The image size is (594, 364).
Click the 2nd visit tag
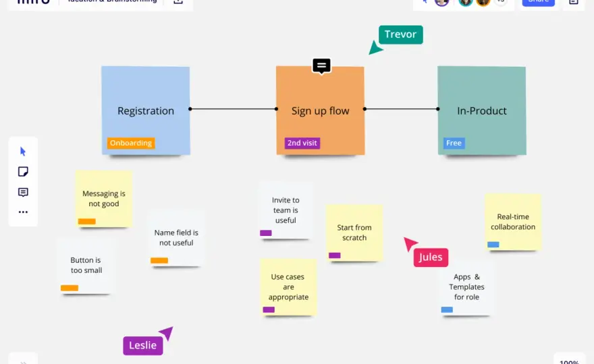(302, 143)
